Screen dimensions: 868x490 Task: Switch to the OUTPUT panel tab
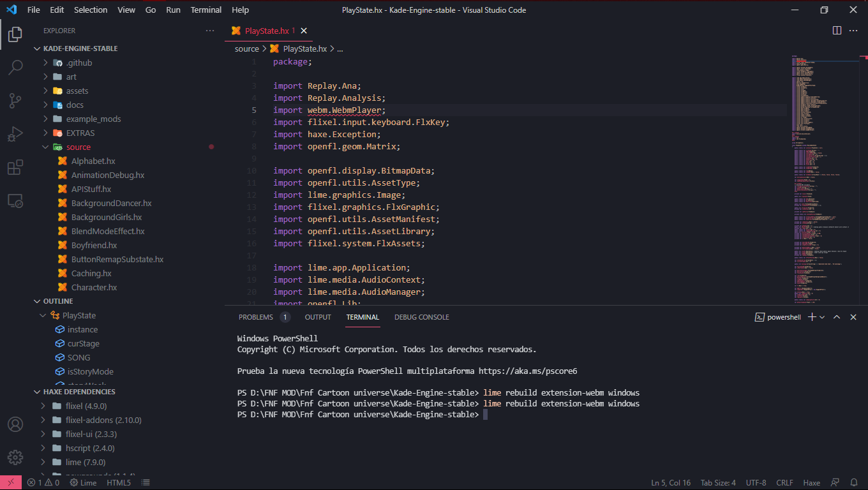pyautogui.click(x=318, y=317)
